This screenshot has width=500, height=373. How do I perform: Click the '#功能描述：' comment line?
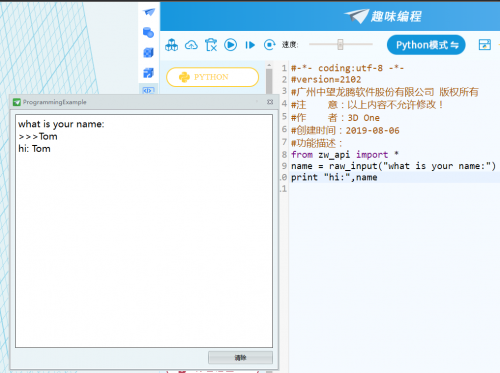317,143
